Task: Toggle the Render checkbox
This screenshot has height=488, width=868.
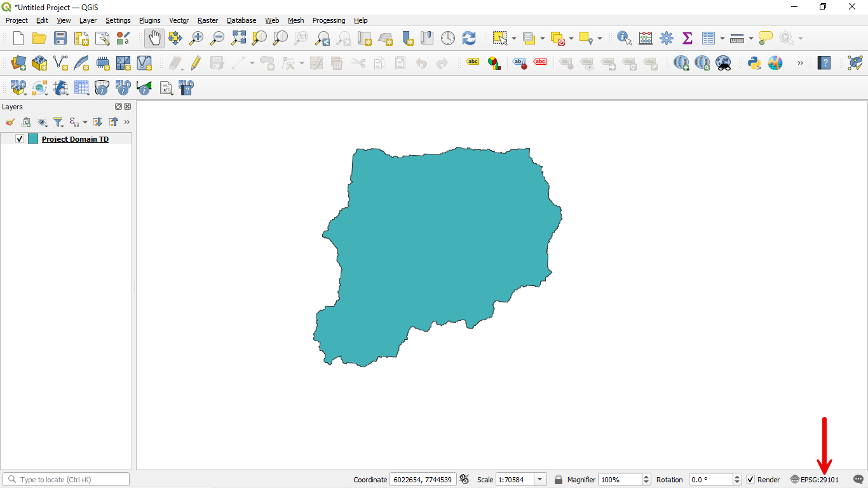Action: pyautogui.click(x=750, y=480)
